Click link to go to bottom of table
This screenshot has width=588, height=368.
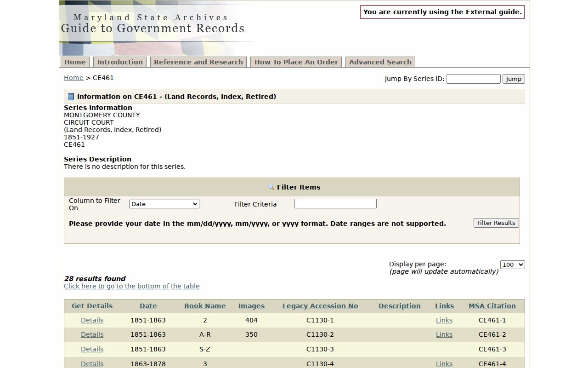[x=132, y=286]
